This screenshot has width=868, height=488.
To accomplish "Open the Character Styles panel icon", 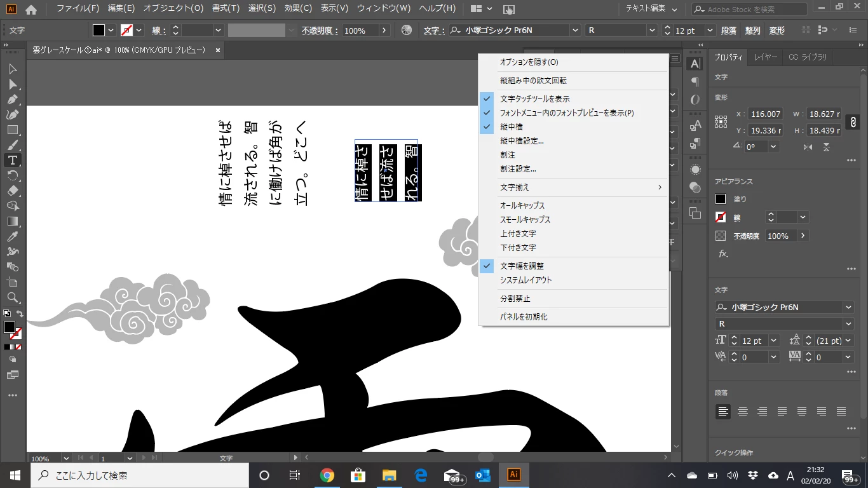I will point(695,125).
